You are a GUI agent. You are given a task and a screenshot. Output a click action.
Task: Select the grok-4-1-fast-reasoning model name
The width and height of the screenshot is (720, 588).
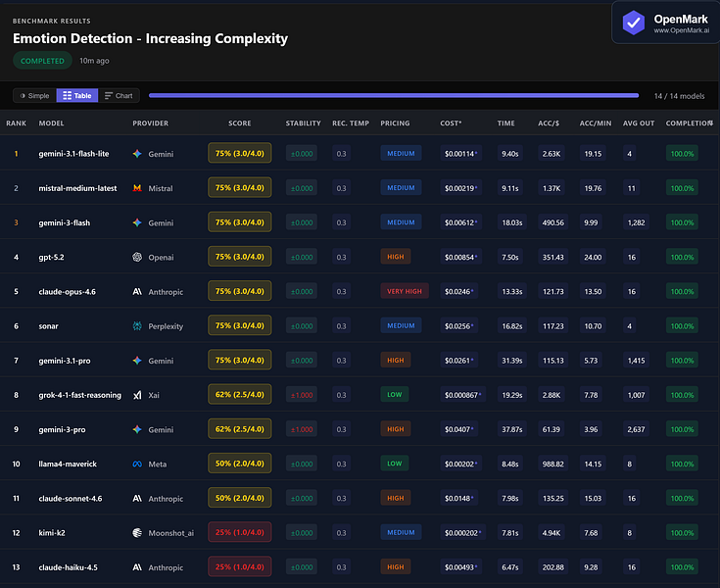(x=80, y=395)
